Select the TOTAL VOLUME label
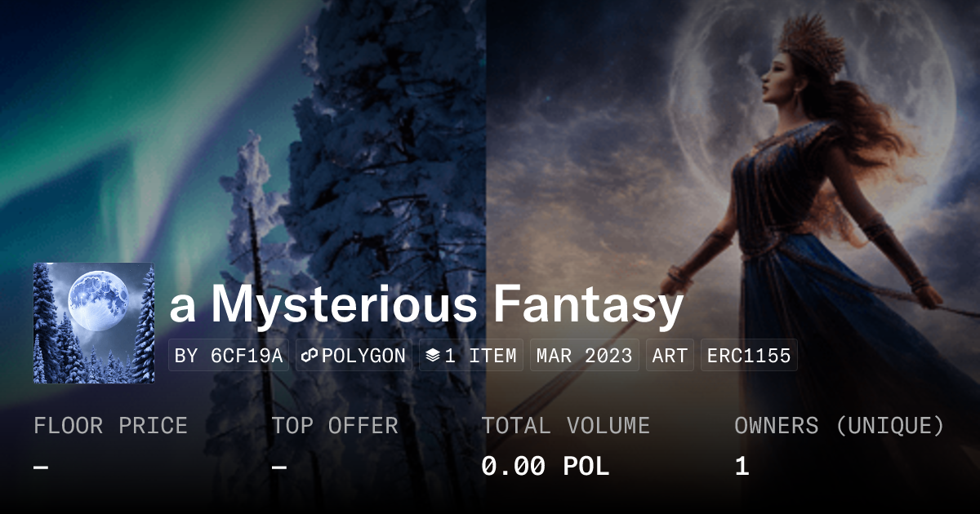Screen dimensions: 980x514 566,425
